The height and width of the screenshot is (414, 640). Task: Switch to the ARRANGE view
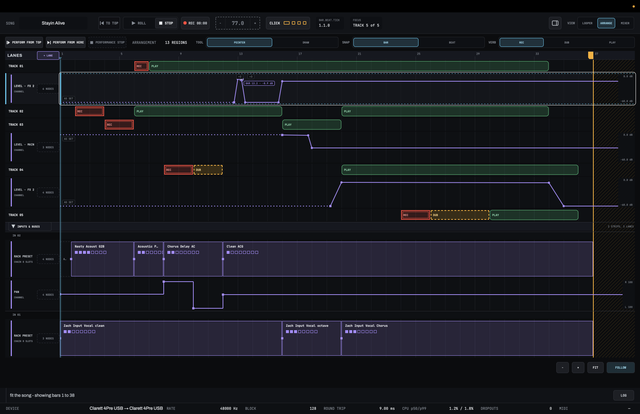606,23
